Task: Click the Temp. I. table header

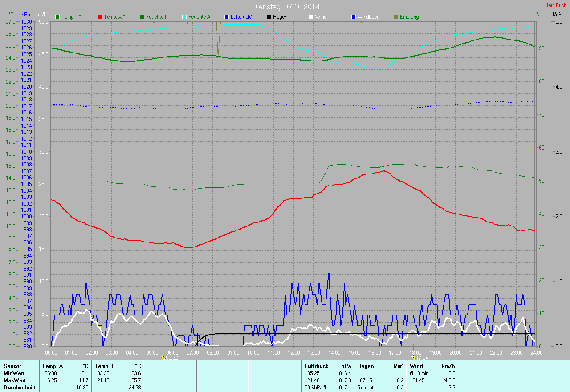Action: tap(105, 366)
